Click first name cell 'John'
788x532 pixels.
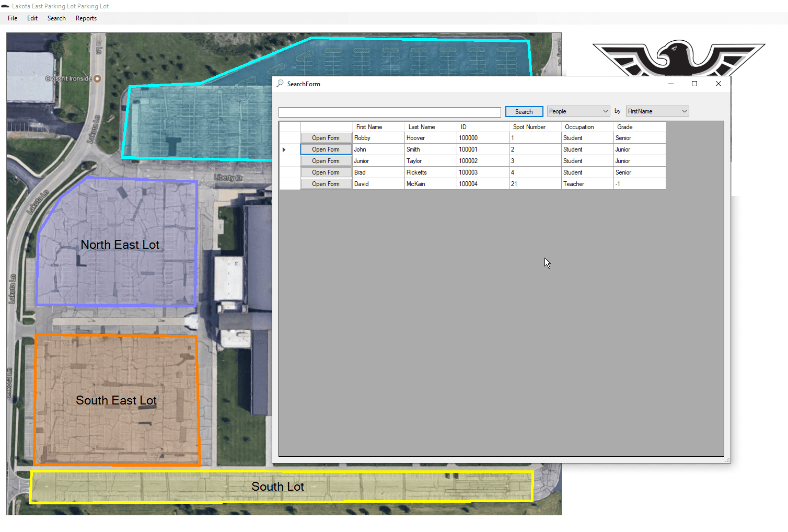[378, 149]
